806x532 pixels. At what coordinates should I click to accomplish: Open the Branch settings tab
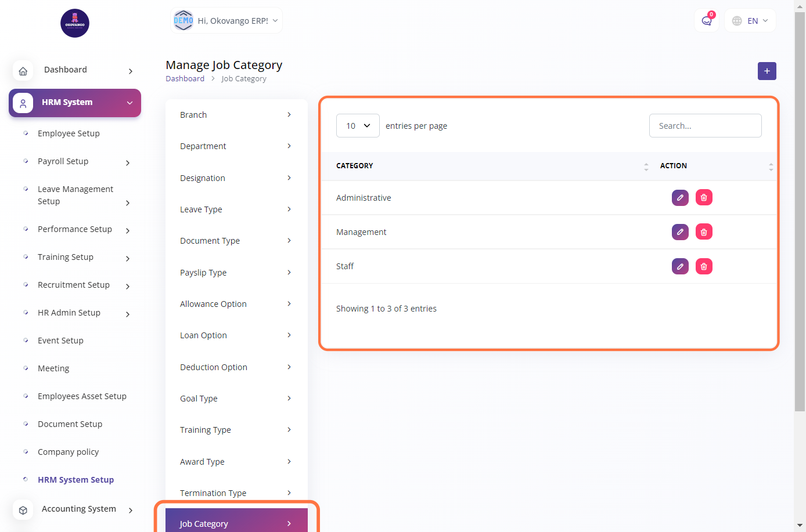pyautogui.click(x=236, y=115)
